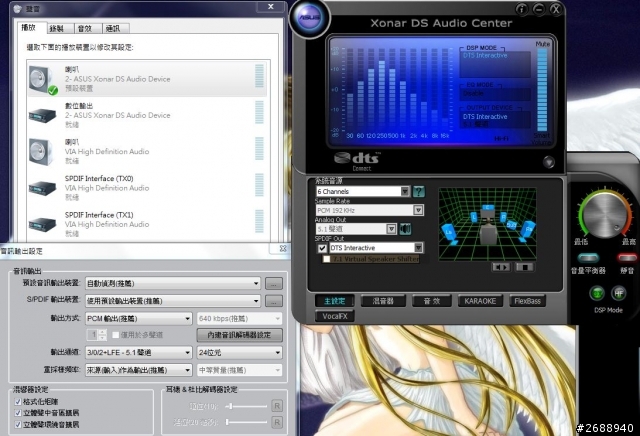The height and width of the screenshot is (436, 640).
Task: Open the 音效 tab in Xonar Audio Center
Action: click(x=432, y=301)
